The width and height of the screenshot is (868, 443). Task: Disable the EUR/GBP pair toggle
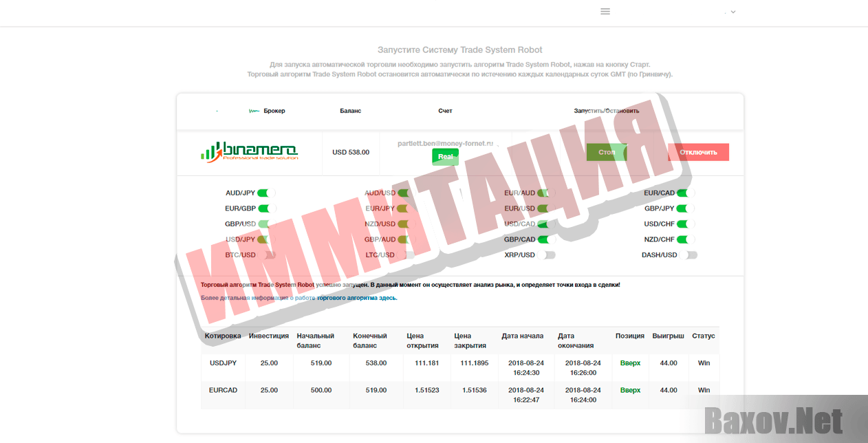click(267, 208)
